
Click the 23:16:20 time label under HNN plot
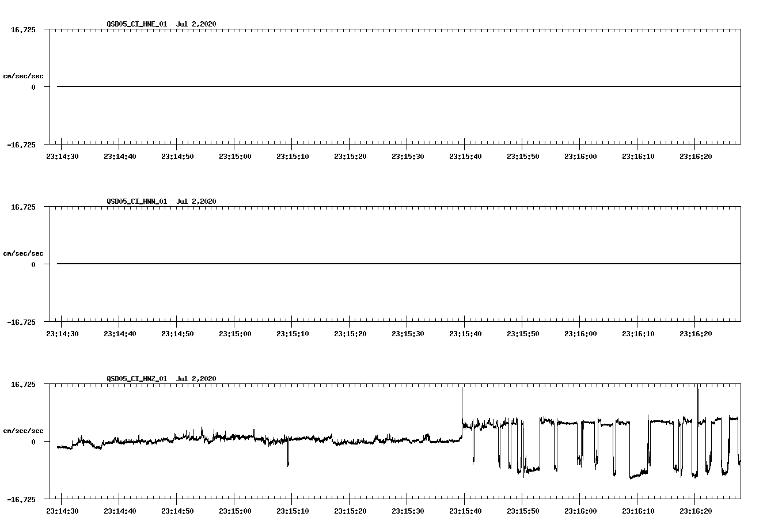(x=696, y=334)
